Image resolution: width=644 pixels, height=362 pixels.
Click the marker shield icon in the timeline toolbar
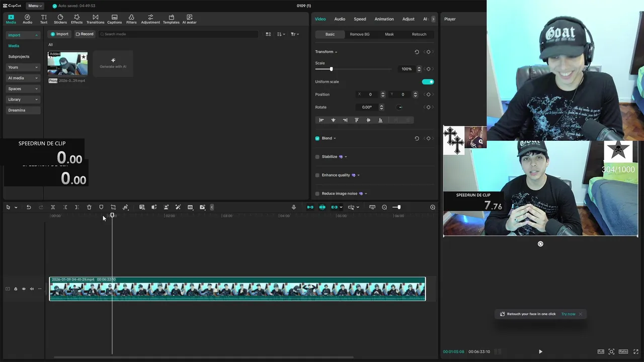coord(101,207)
